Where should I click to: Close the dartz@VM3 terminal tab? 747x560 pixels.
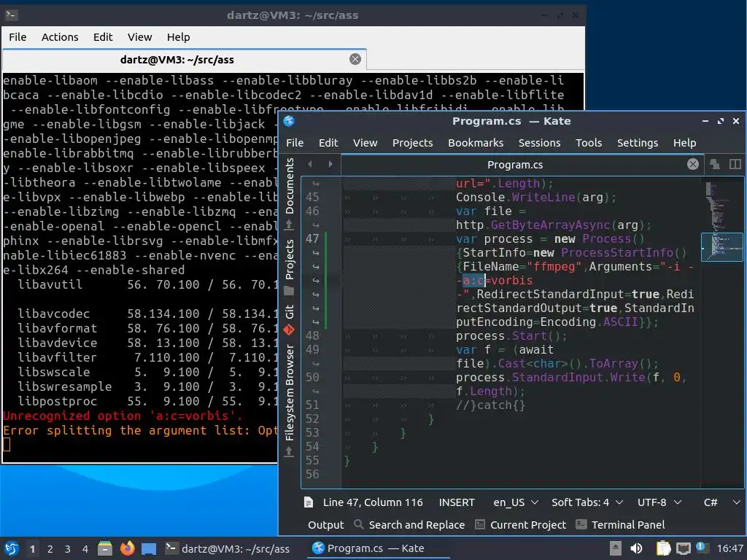coord(355,59)
